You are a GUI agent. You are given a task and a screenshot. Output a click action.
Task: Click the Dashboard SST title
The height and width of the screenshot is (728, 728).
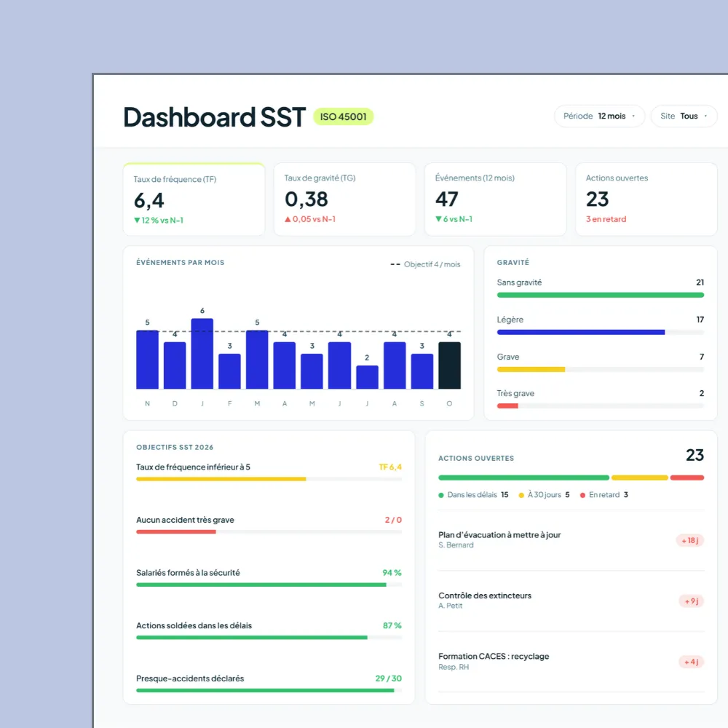215,117
